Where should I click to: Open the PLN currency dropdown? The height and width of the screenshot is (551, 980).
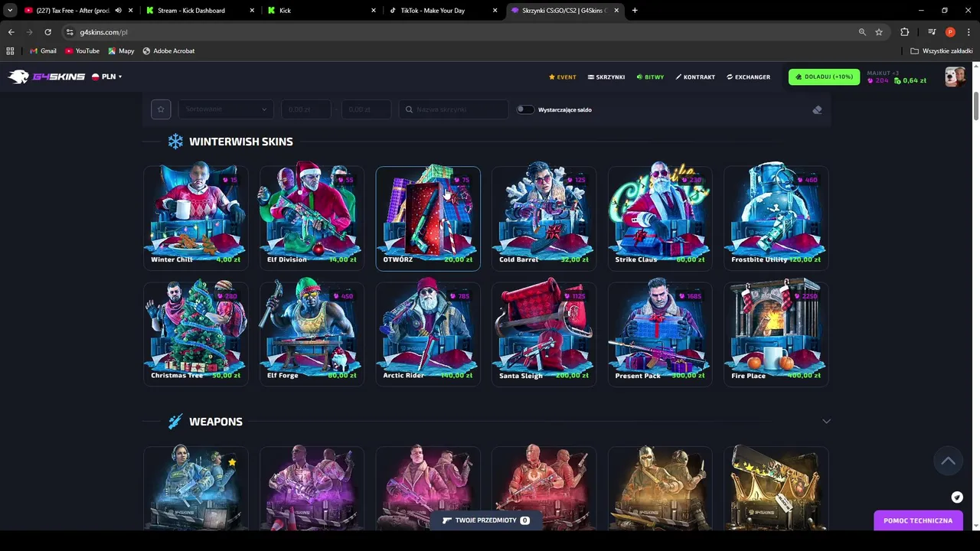click(107, 77)
